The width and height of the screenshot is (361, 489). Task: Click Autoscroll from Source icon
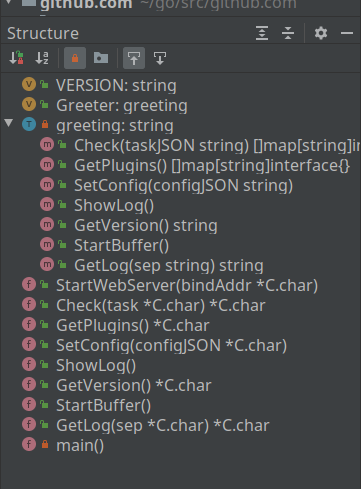[160, 58]
